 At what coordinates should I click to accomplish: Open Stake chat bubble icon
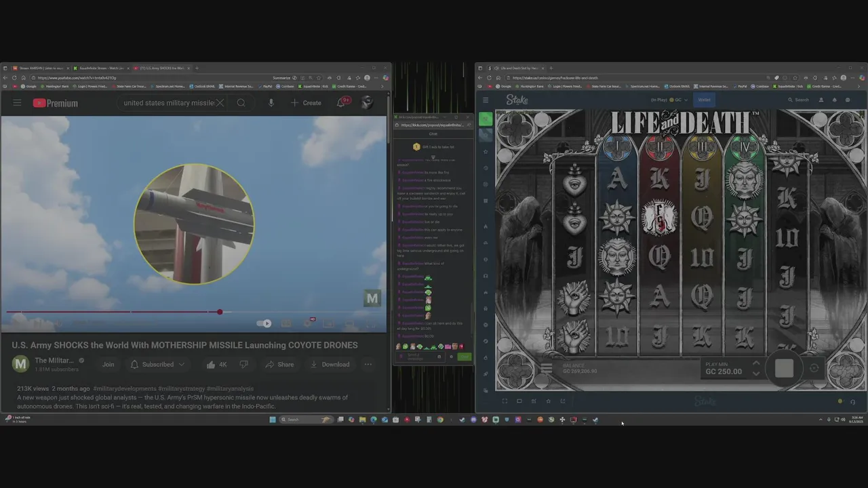(848, 100)
